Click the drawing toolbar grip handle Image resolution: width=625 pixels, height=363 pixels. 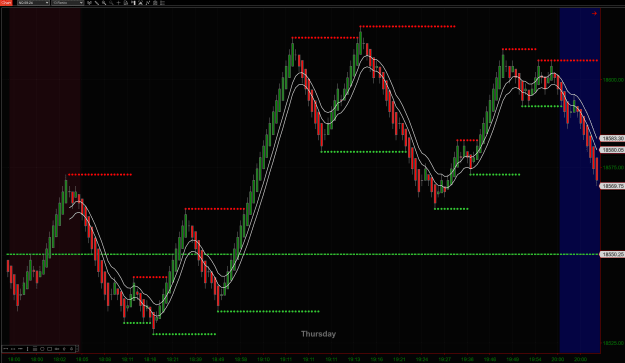coord(77,349)
